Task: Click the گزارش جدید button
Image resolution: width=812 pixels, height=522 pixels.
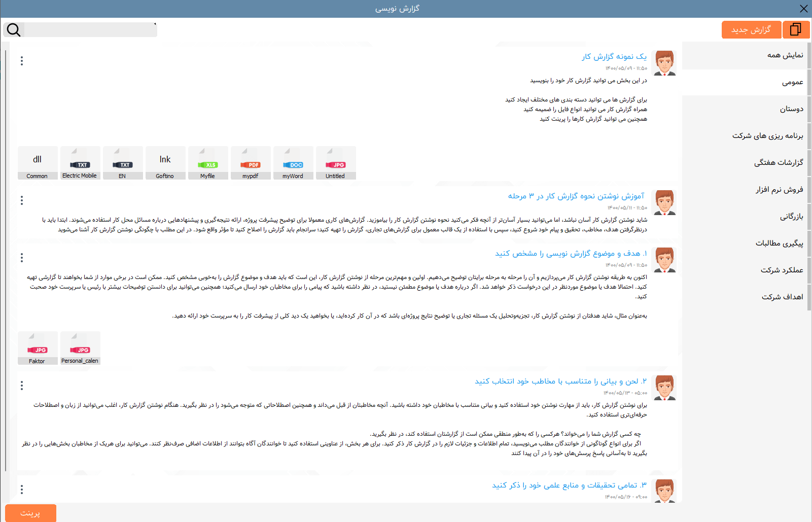Action: 751,30
